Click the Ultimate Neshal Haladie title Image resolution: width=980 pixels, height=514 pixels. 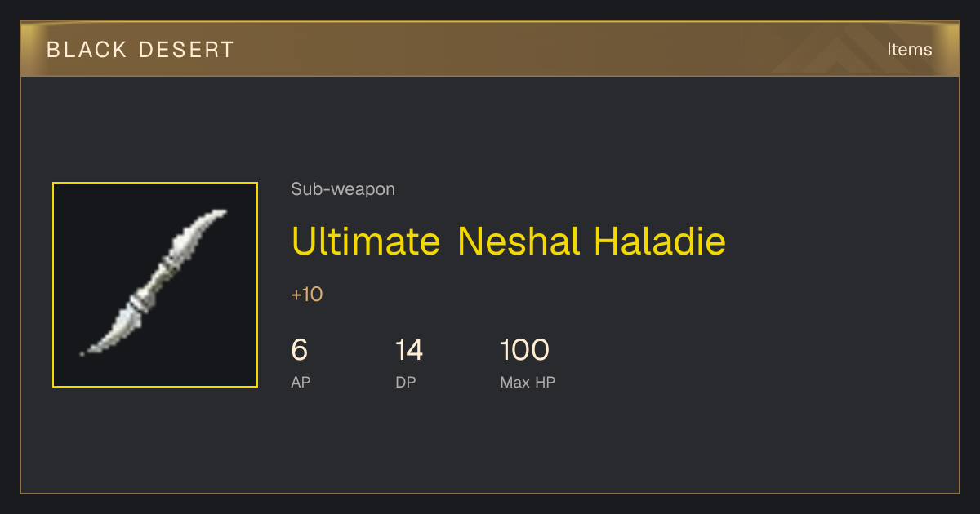pyautogui.click(x=508, y=241)
